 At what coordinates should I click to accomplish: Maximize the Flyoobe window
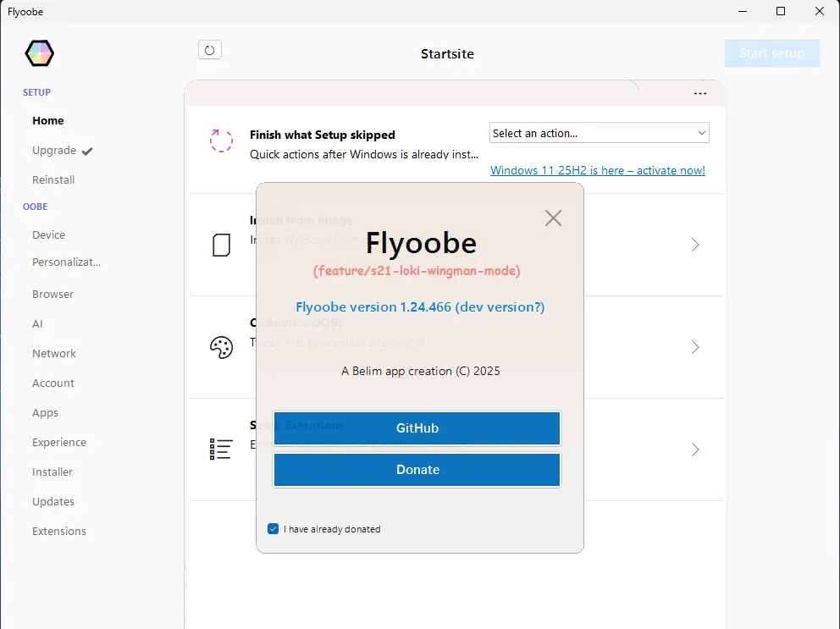click(x=781, y=11)
